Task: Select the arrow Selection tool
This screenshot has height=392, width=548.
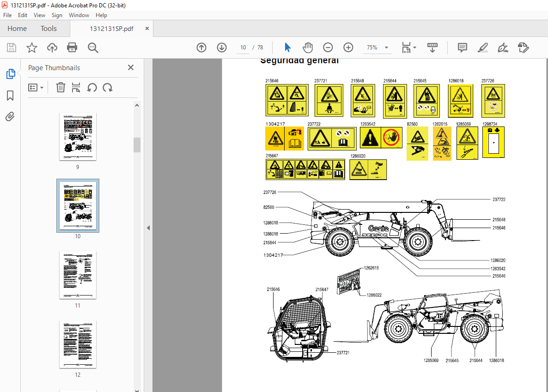Action: (287, 48)
